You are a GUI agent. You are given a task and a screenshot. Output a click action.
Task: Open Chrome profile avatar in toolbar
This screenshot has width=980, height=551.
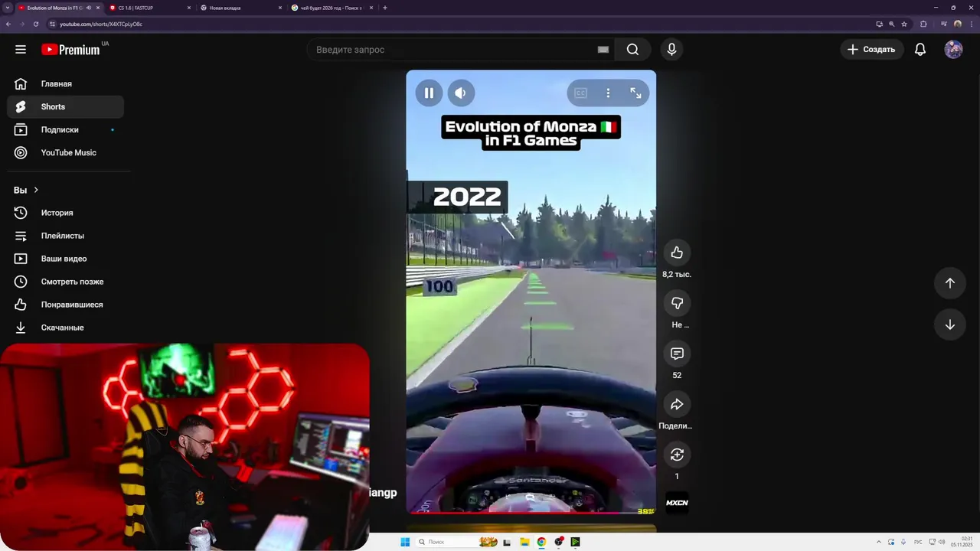click(x=957, y=24)
